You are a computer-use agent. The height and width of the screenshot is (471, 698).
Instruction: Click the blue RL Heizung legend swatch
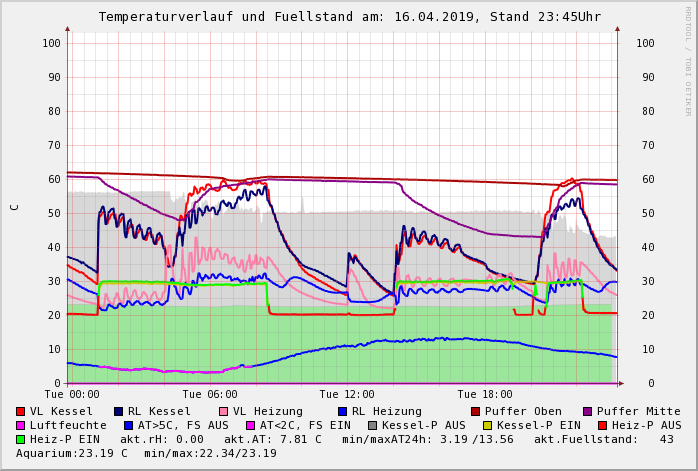click(x=342, y=411)
